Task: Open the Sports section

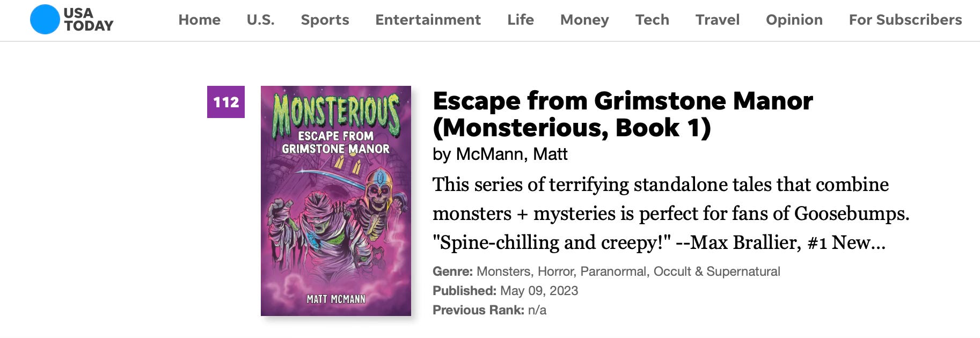Action: click(x=325, y=20)
